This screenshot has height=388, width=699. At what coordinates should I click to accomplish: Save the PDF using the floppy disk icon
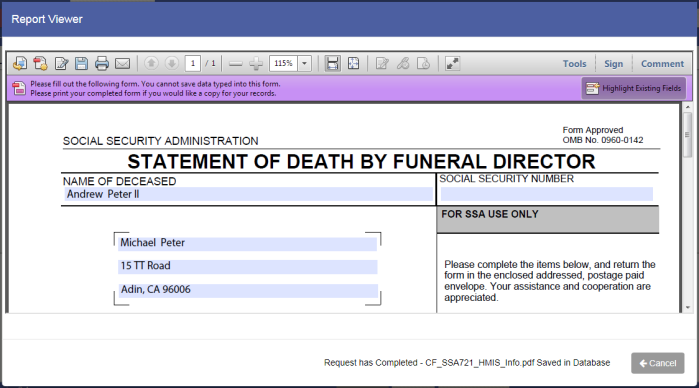pos(81,63)
